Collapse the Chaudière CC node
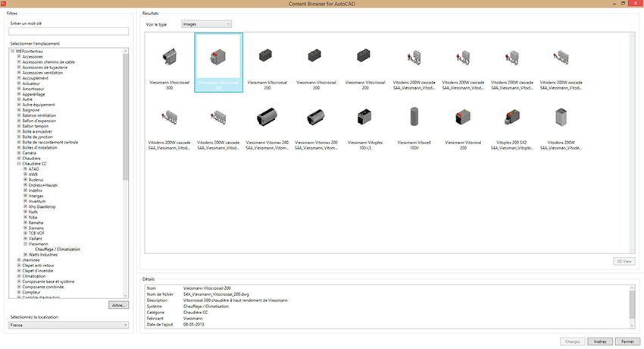The image size is (644, 349). 19,164
